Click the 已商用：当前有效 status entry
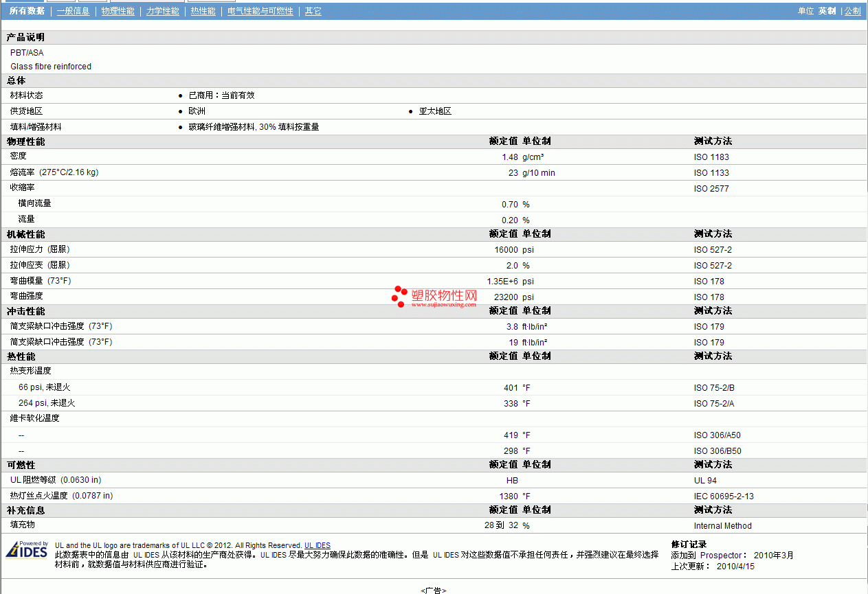Viewport: 868px width, 594px height. pos(221,95)
